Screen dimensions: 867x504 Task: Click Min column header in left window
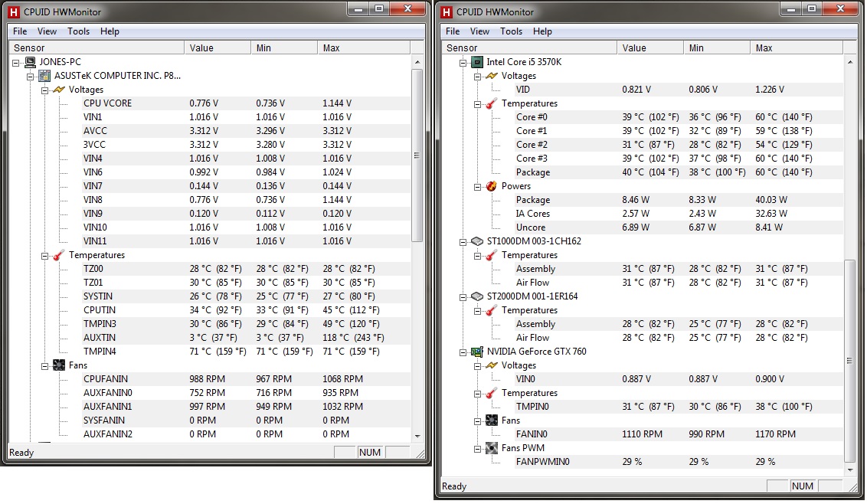coord(284,48)
